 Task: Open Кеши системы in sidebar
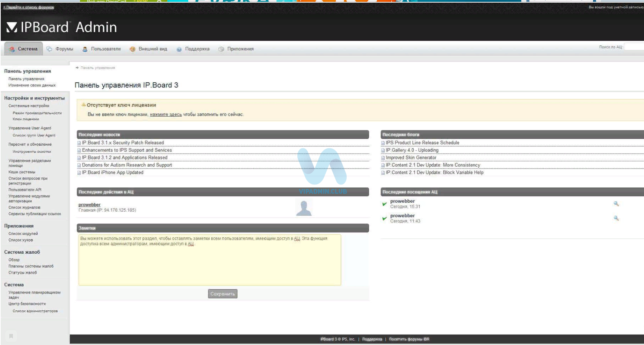22,172
